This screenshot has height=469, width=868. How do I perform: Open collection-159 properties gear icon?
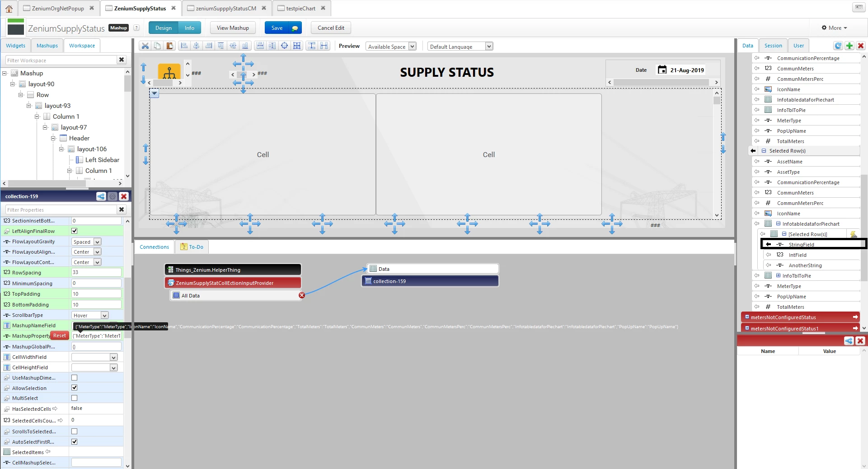pyautogui.click(x=113, y=196)
